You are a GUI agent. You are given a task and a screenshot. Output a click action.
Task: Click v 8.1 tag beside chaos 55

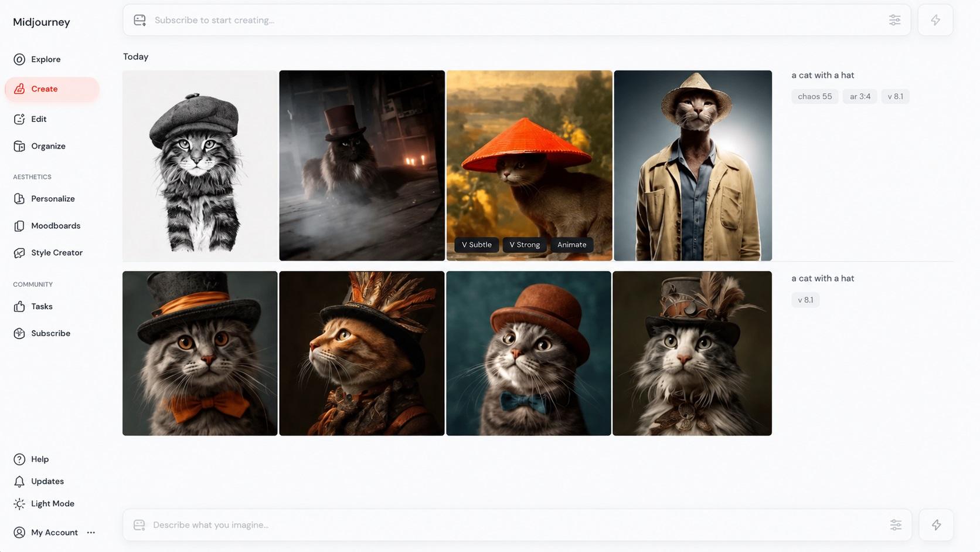895,96
